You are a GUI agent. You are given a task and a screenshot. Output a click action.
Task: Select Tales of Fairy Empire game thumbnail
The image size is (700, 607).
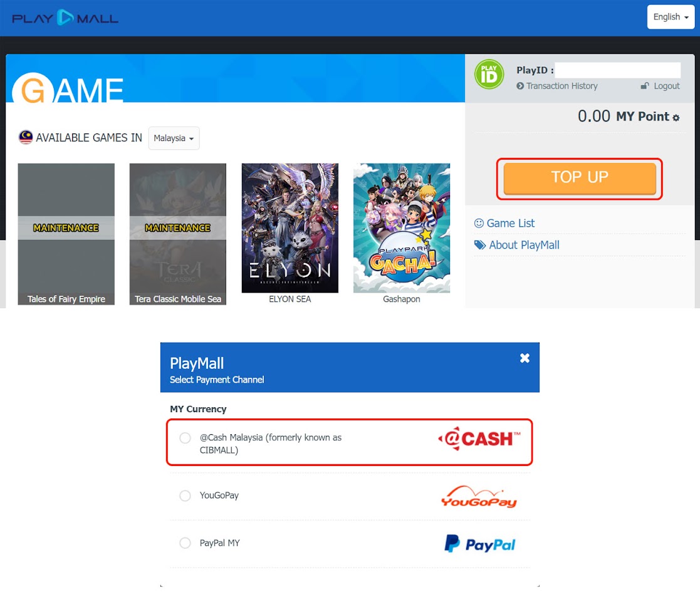[x=66, y=234]
